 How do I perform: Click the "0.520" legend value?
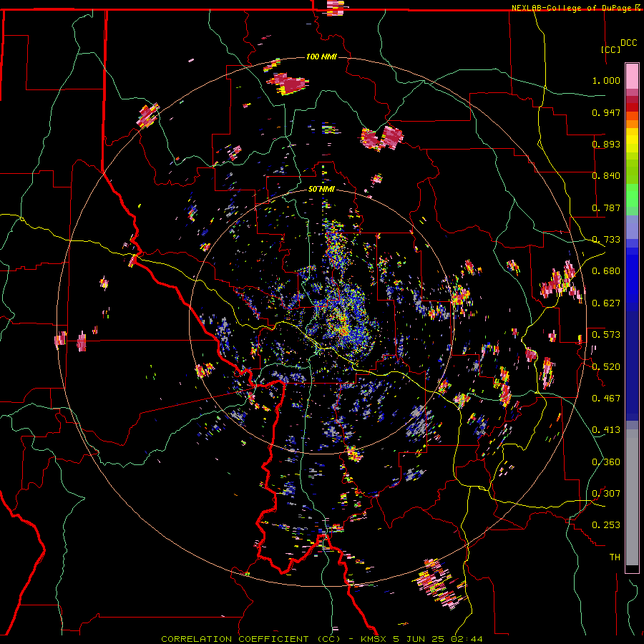606,367
